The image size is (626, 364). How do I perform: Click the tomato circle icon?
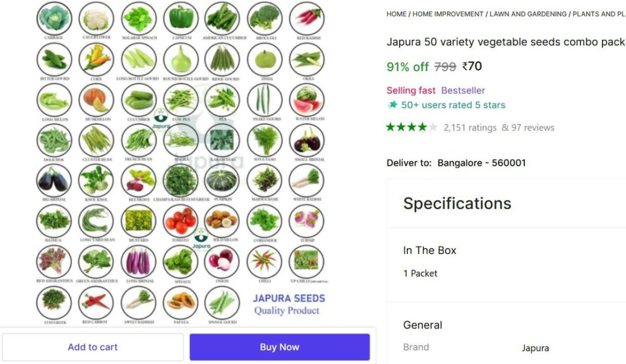(x=180, y=221)
